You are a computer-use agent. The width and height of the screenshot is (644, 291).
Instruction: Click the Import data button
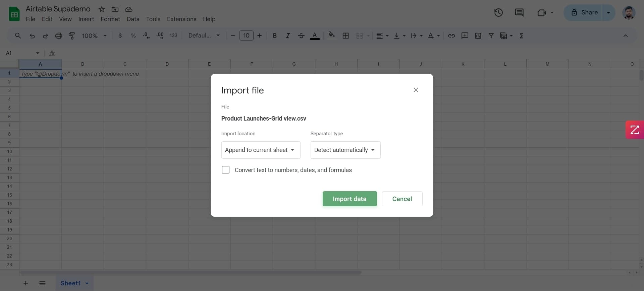tap(350, 199)
